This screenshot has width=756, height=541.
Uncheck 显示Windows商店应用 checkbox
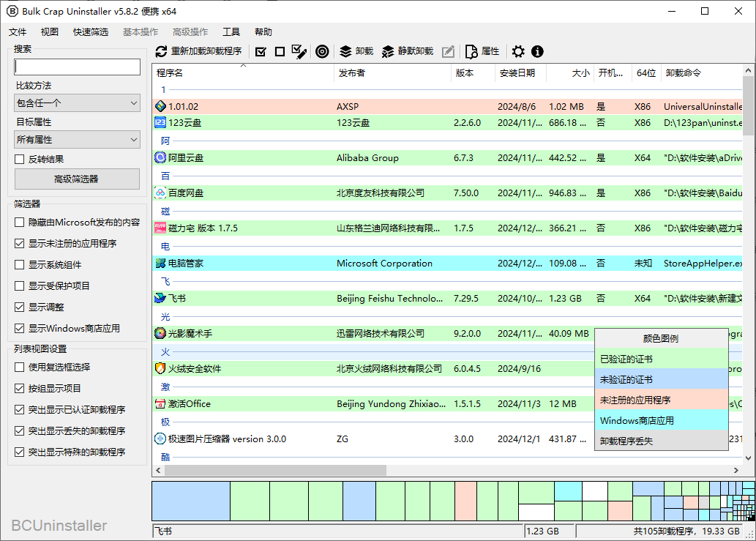(x=19, y=329)
